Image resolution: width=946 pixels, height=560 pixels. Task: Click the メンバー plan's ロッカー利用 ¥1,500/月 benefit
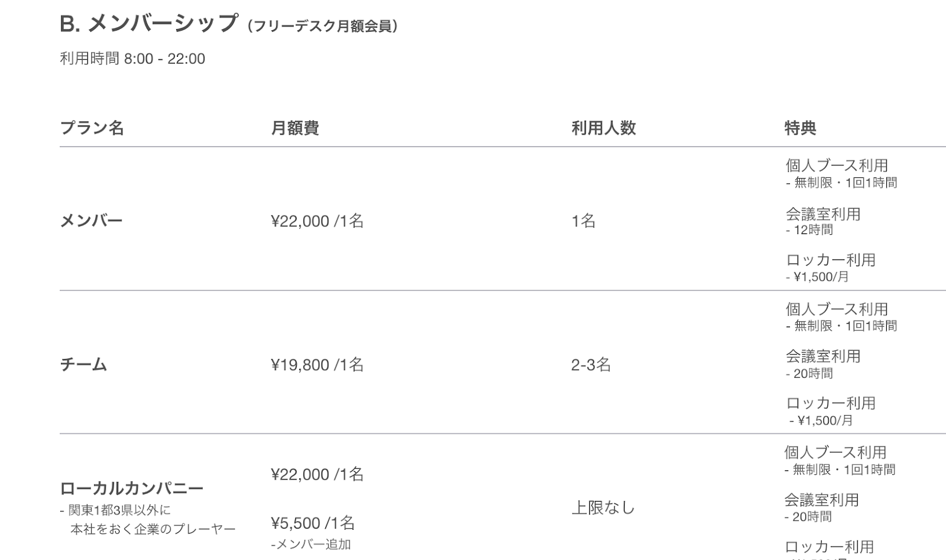tap(830, 267)
